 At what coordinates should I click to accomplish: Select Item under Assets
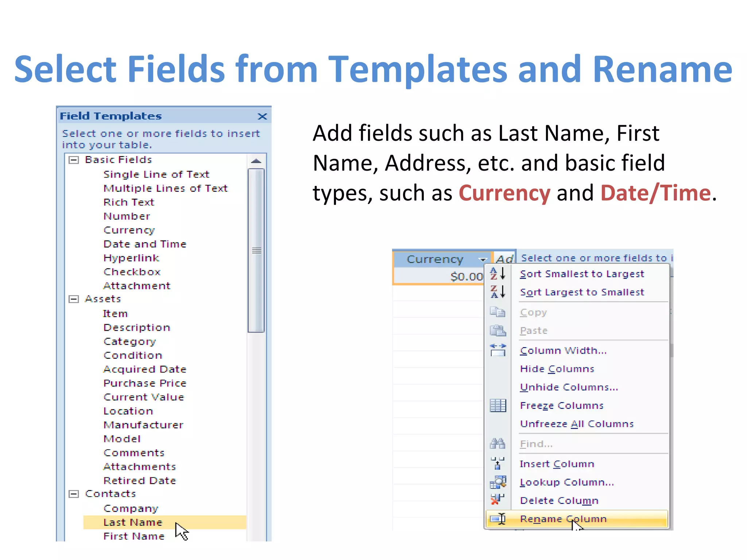(x=115, y=314)
